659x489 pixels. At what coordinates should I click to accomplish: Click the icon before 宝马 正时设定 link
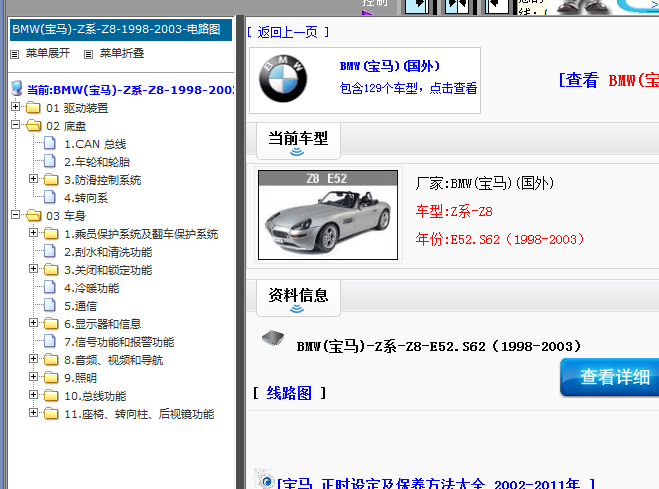click(x=266, y=480)
